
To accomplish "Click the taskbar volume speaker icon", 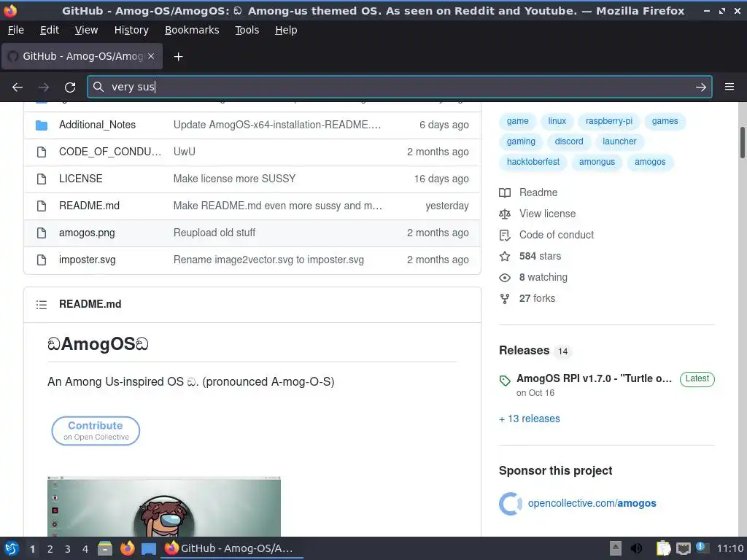I will point(636,549).
